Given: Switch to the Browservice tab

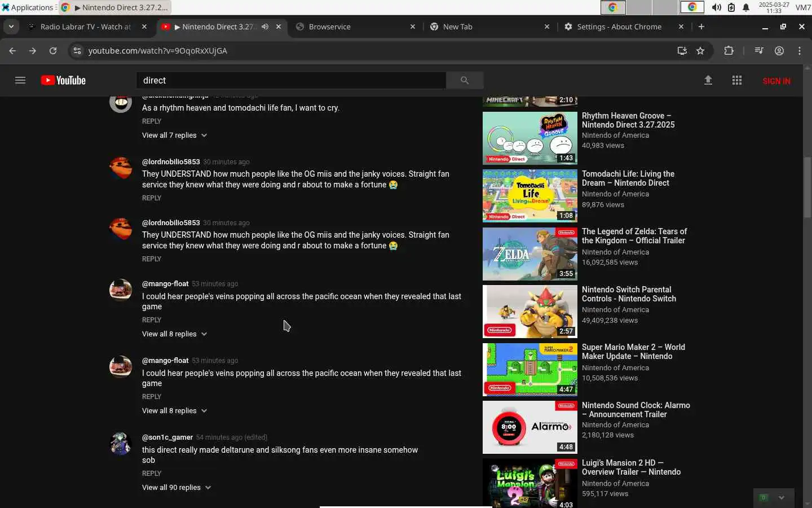Looking at the screenshot, I should point(355,27).
